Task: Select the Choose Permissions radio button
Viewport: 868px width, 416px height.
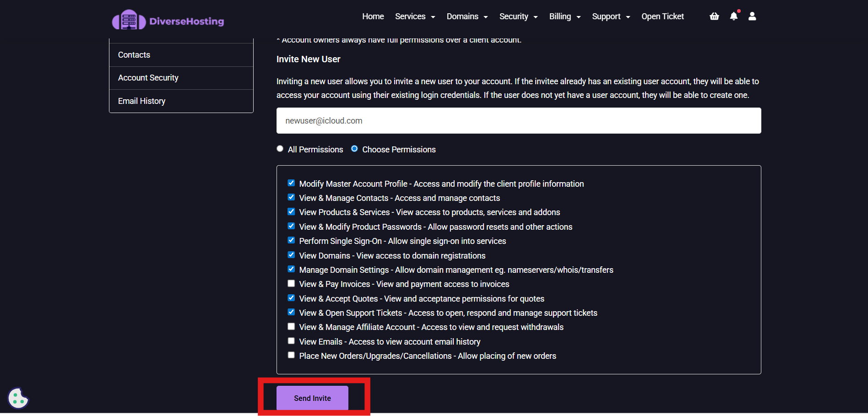Action: 354,149
